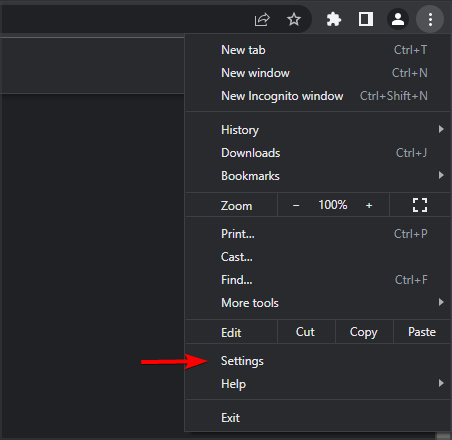Image resolution: width=452 pixels, height=440 pixels.
Task: Expand the Help submenu
Action: click(318, 384)
